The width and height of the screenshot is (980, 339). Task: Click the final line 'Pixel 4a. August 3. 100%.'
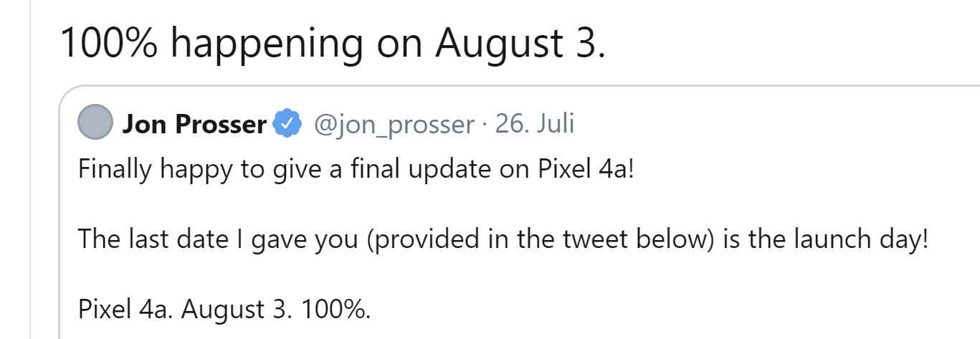coord(224,308)
